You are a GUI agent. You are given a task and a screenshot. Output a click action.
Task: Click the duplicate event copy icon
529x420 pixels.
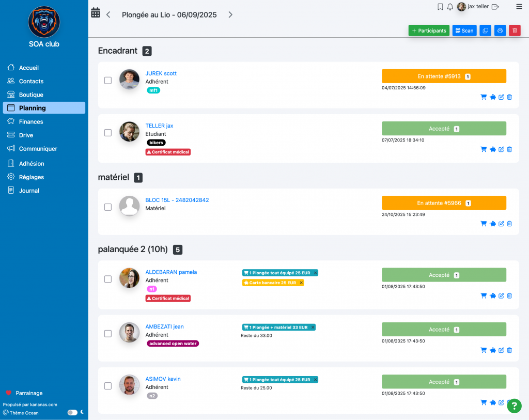pyautogui.click(x=486, y=30)
